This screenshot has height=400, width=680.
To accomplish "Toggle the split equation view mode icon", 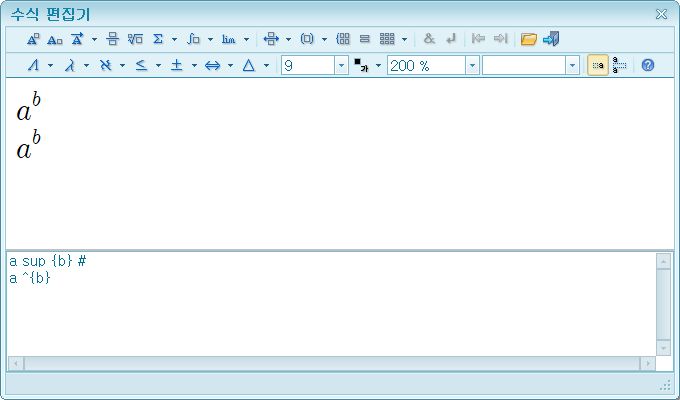I will click(x=619, y=65).
